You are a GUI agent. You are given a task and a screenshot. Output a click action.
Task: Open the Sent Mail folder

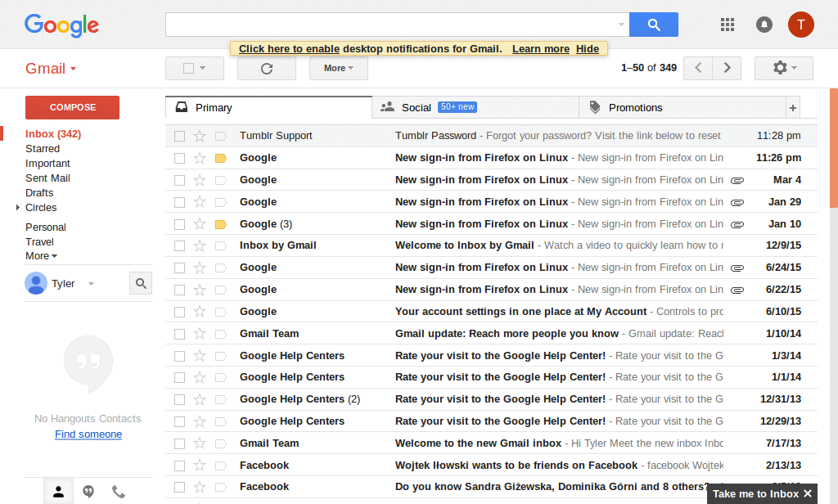47,178
